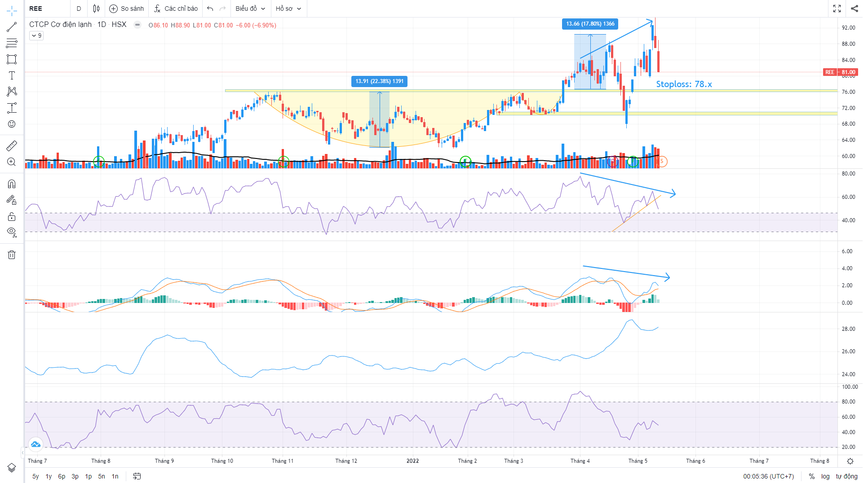Redo the chart action

coord(223,9)
